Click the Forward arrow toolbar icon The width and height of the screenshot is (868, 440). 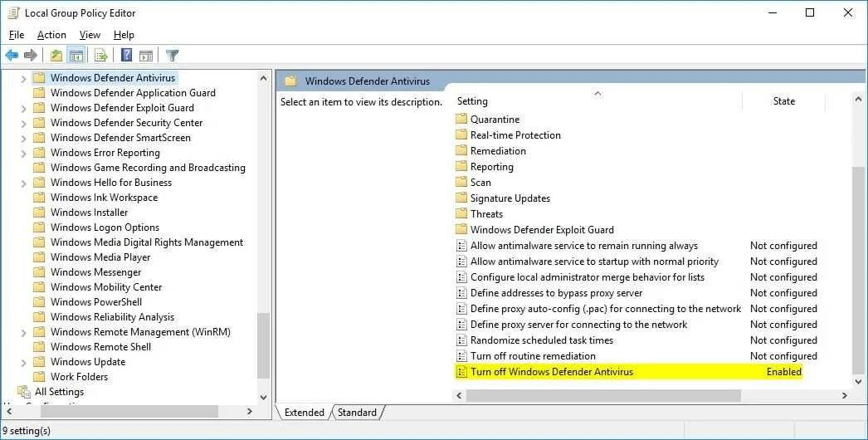point(31,55)
